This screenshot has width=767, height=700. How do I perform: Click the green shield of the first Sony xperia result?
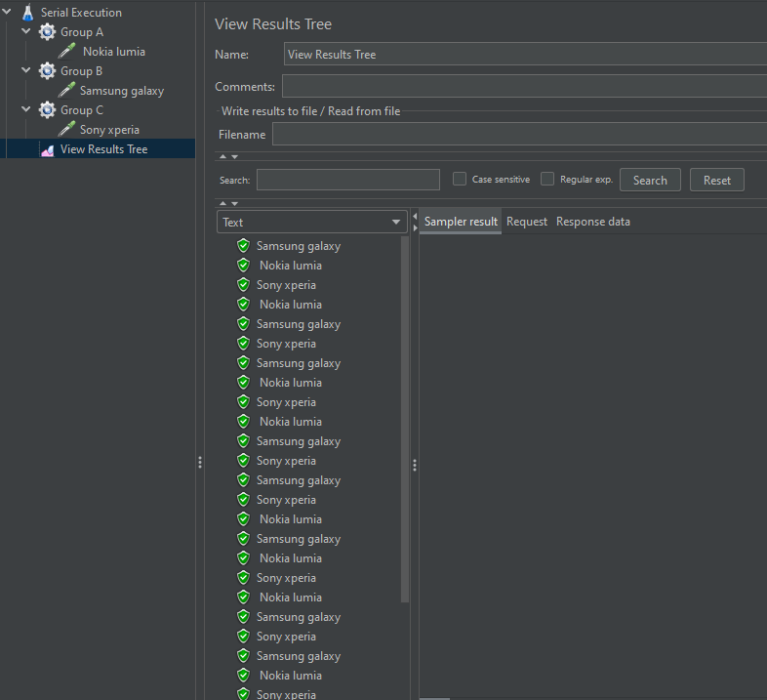244,285
